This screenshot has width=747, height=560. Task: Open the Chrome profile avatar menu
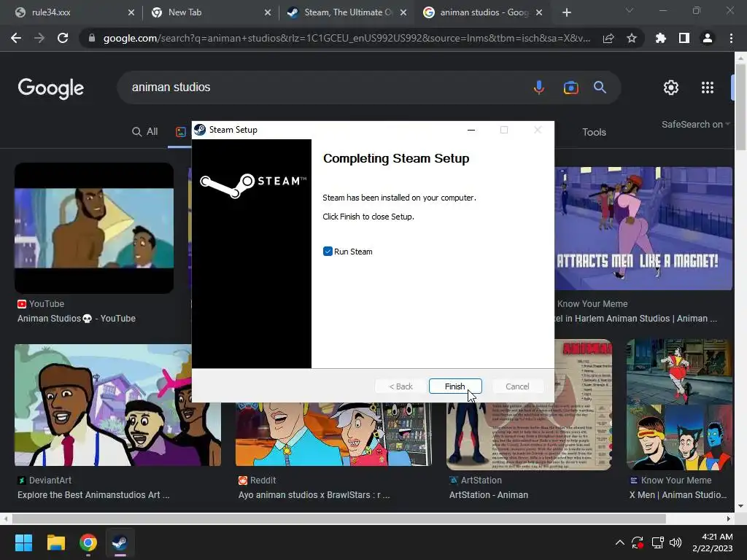(x=708, y=38)
